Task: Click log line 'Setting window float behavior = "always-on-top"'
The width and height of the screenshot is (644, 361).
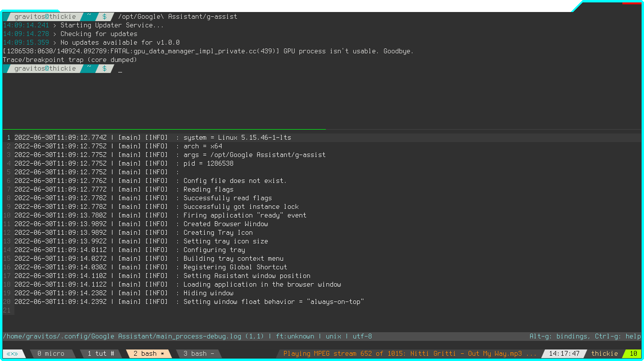Action: point(274,302)
